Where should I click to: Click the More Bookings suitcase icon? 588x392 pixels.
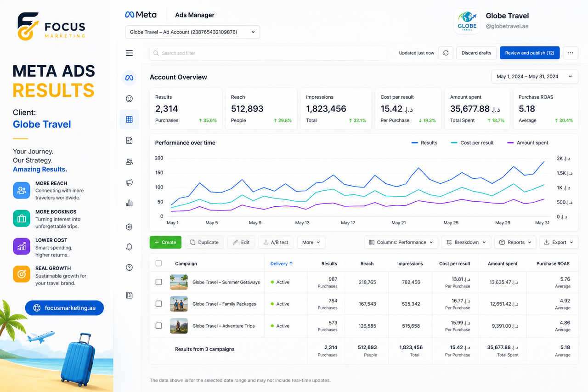coord(22,219)
